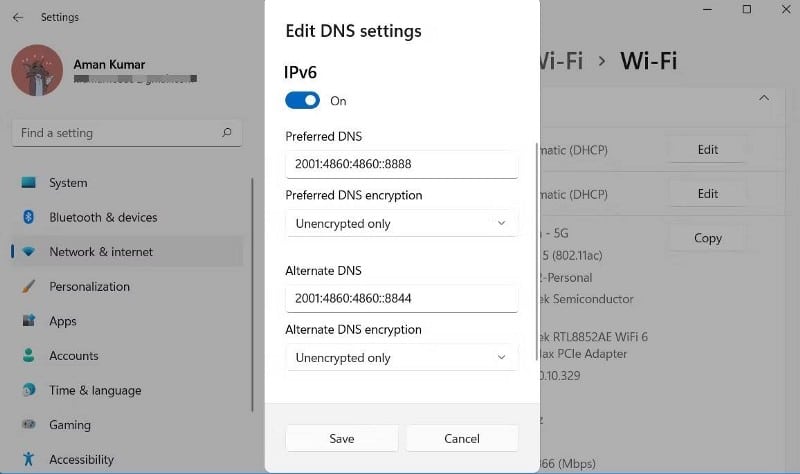Click the Aman Kumar account name

pyautogui.click(x=109, y=64)
